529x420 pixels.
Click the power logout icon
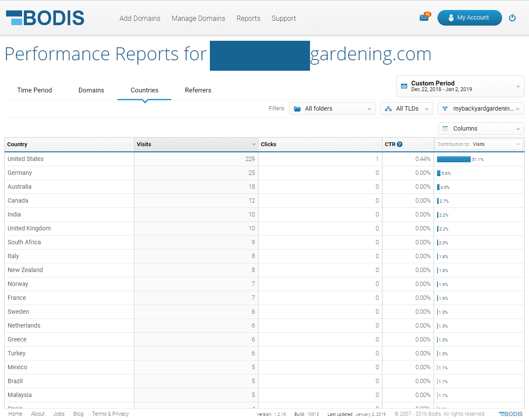click(512, 18)
